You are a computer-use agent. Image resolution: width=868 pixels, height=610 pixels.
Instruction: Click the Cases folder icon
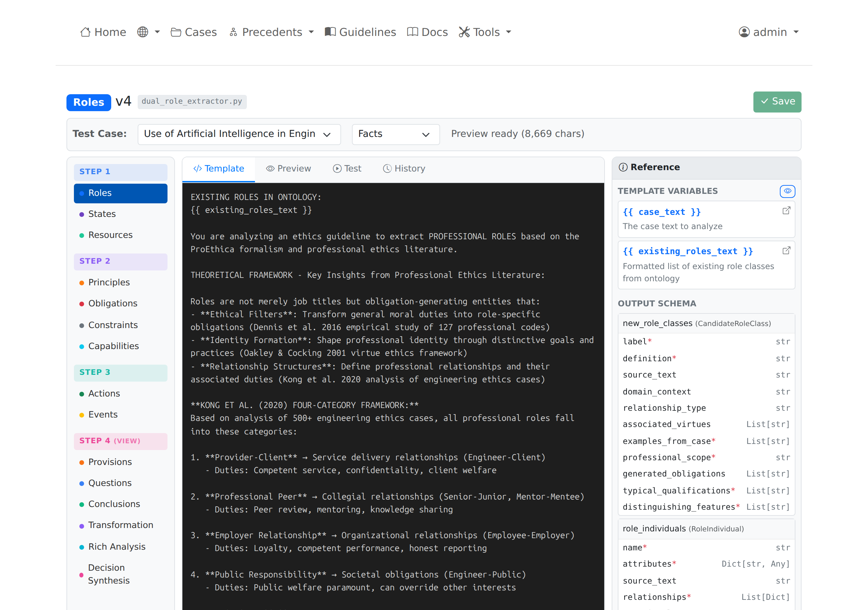pos(176,32)
